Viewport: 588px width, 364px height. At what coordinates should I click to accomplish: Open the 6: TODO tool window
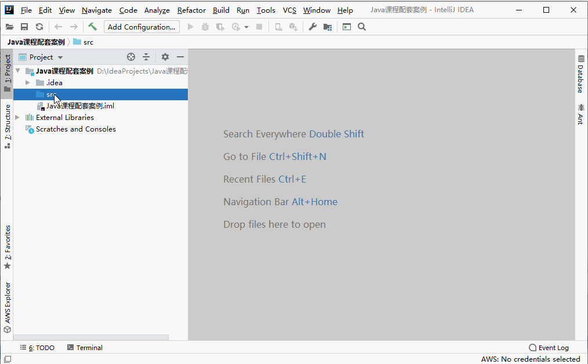coord(37,348)
